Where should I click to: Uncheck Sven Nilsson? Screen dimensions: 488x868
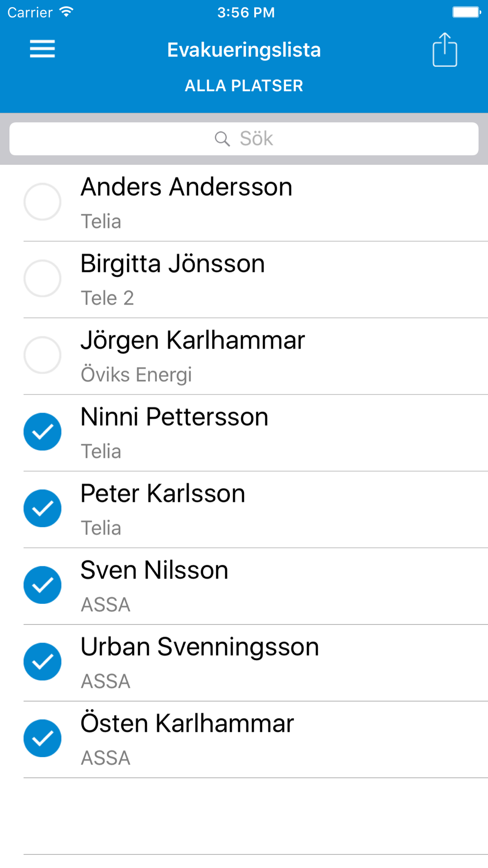point(42,585)
